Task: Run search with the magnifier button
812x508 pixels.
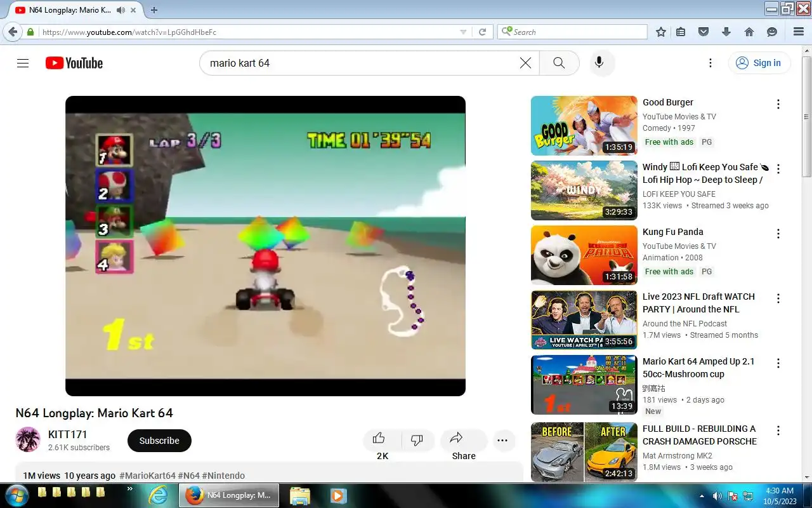Action: (559, 63)
